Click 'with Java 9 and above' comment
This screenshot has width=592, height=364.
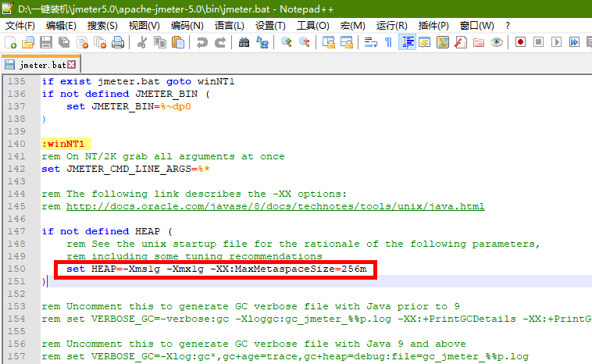tap(400, 344)
